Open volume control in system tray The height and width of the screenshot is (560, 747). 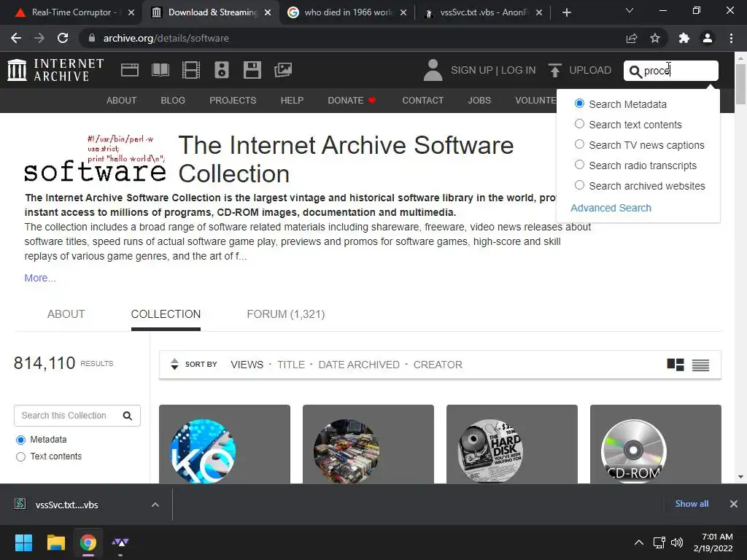tap(676, 542)
